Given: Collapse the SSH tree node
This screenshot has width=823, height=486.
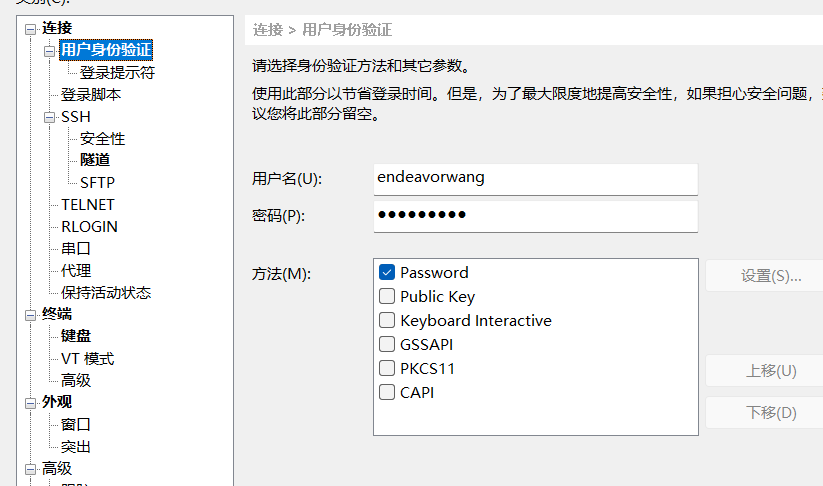Looking at the screenshot, I should coord(49,117).
